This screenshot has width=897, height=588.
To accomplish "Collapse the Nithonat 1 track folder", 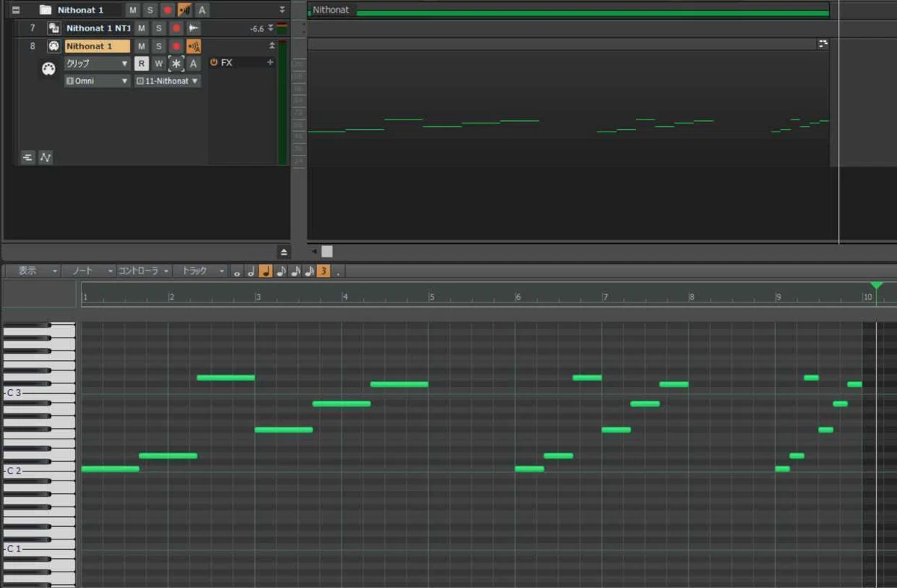I will coord(15,10).
